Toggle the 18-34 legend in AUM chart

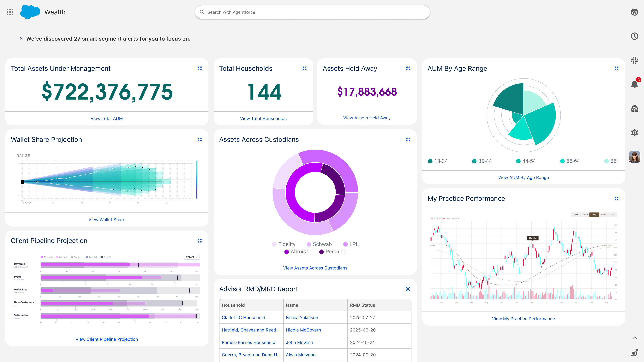click(x=438, y=161)
